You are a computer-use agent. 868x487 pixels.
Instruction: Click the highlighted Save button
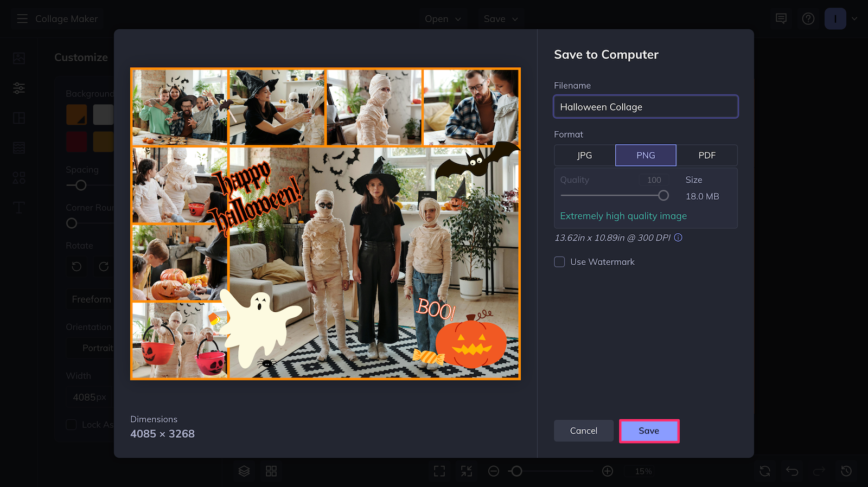pyautogui.click(x=649, y=431)
